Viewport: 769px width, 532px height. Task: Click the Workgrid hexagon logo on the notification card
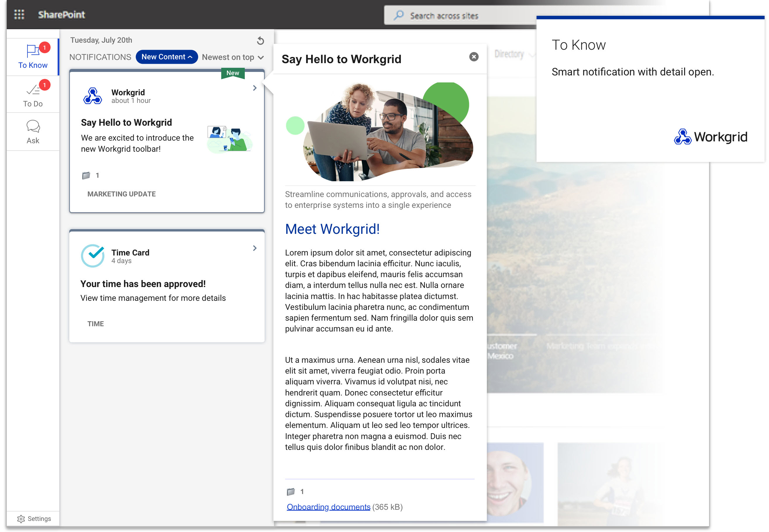point(93,96)
